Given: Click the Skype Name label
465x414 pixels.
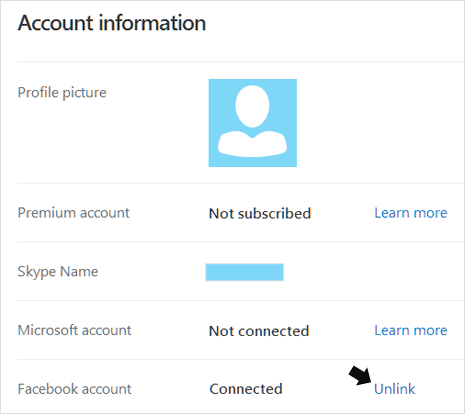Looking at the screenshot, I should [58, 272].
